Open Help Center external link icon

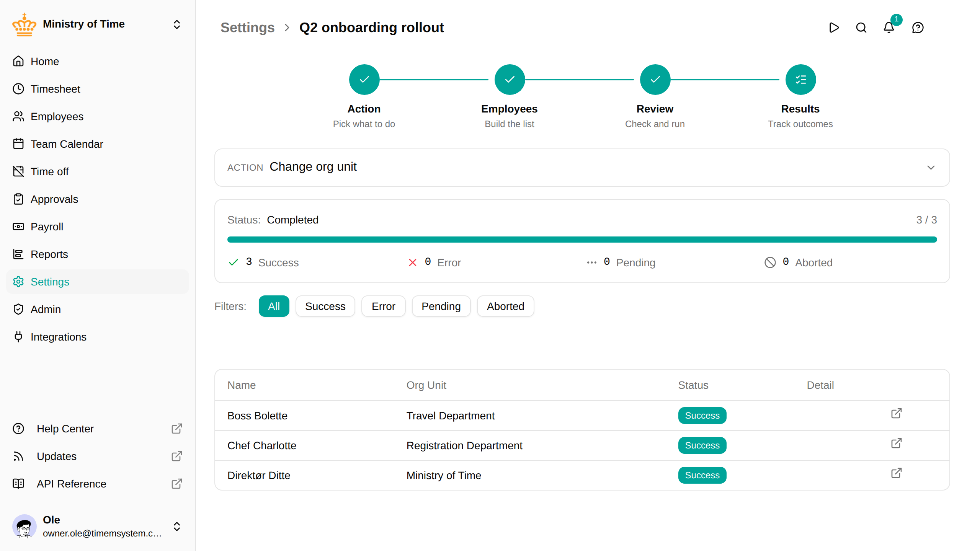tap(176, 429)
